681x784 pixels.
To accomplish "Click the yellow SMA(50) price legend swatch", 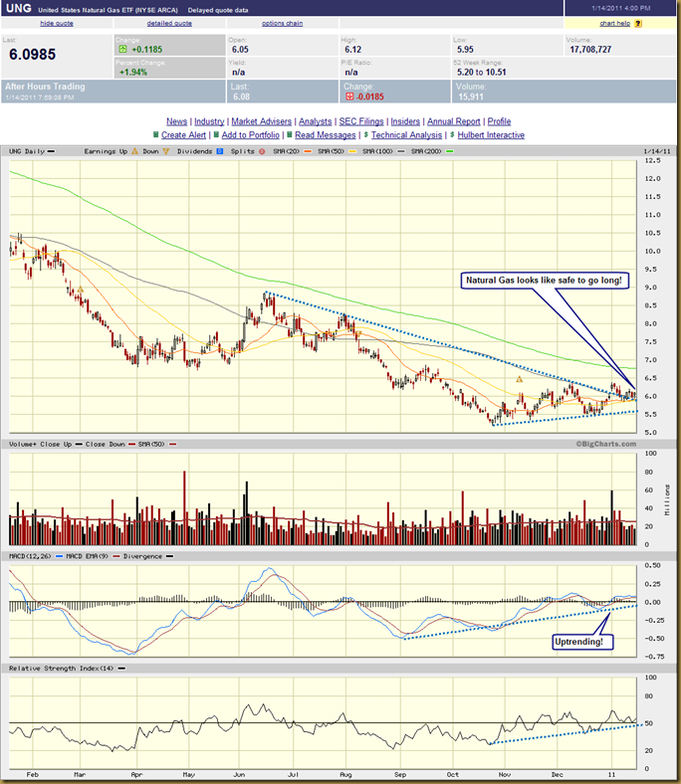I will click(352, 151).
